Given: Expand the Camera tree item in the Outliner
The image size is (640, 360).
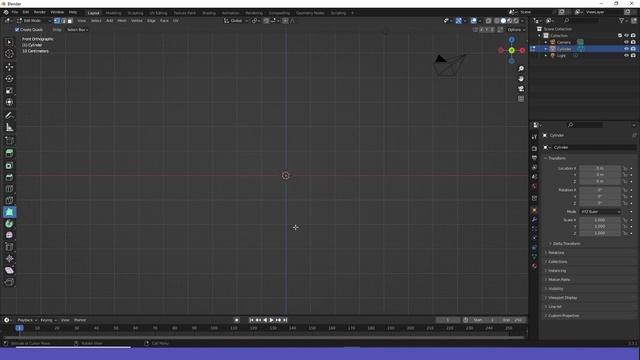Looking at the screenshot, I should 546,42.
